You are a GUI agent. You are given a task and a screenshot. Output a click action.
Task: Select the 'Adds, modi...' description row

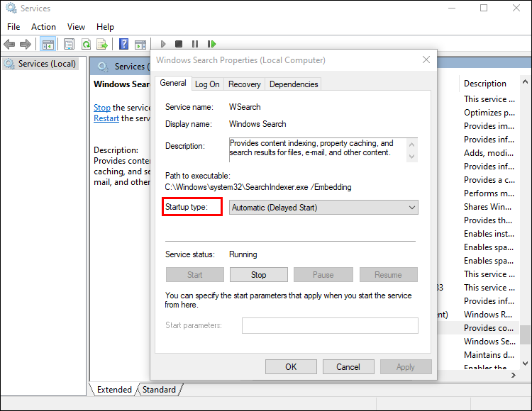coord(489,153)
